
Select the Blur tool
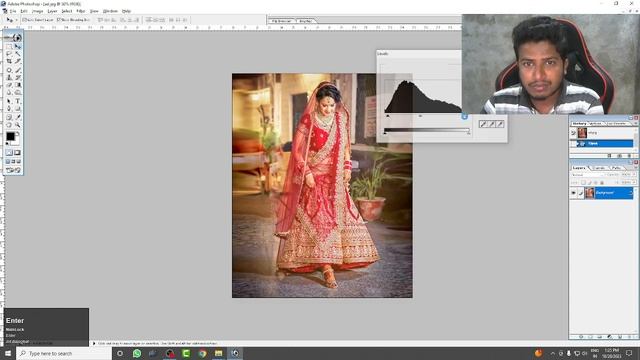[x=9, y=93]
